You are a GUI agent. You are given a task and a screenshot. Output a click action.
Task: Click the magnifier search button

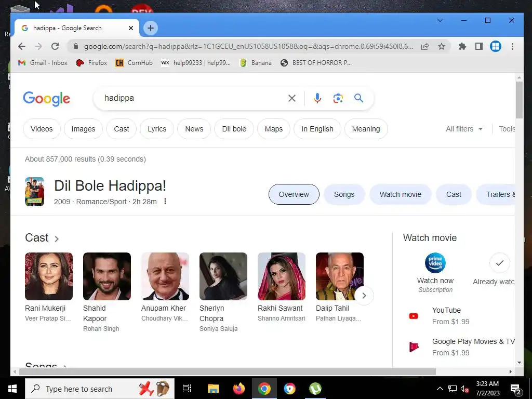click(x=358, y=98)
